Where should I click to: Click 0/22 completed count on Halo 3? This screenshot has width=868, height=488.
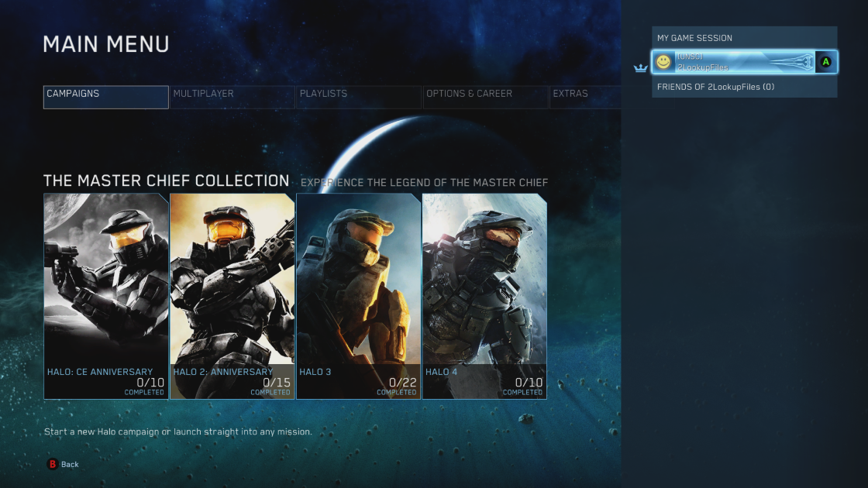402,383
